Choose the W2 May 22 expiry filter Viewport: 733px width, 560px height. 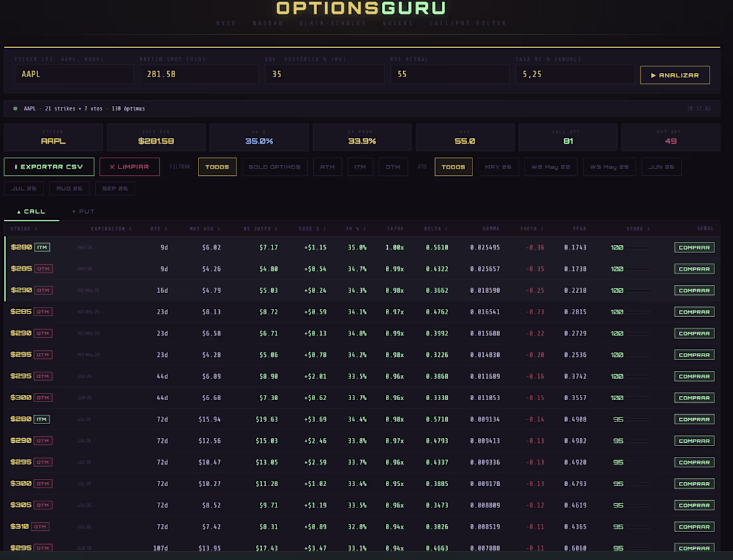point(550,166)
